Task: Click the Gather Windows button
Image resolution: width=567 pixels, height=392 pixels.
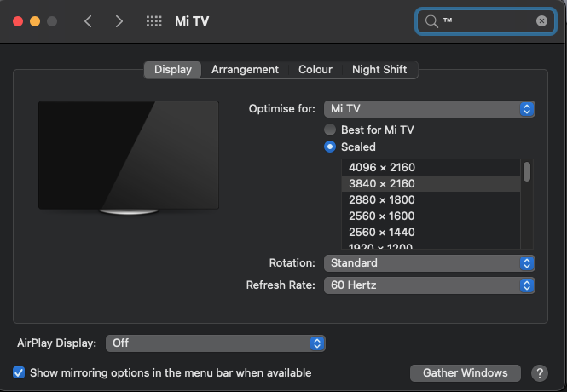Action: (x=466, y=373)
